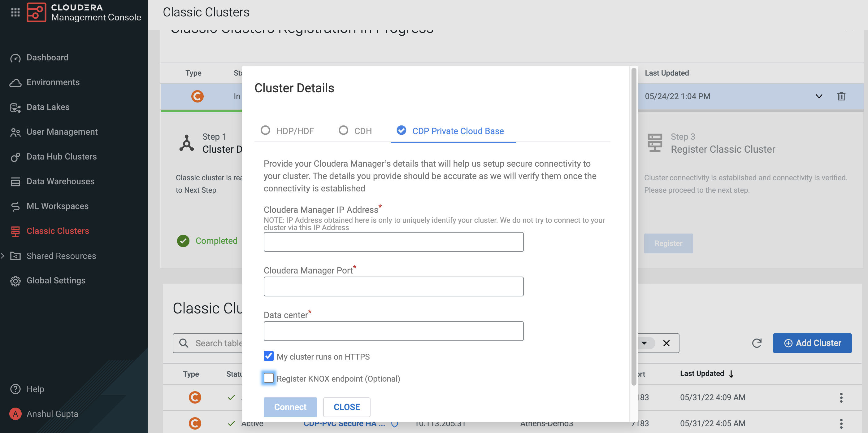The width and height of the screenshot is (868, 433).
Task: Open the kebab menu for Athens-Demo3 cluster
Action: pyautogui.click(x=841, y=423)
